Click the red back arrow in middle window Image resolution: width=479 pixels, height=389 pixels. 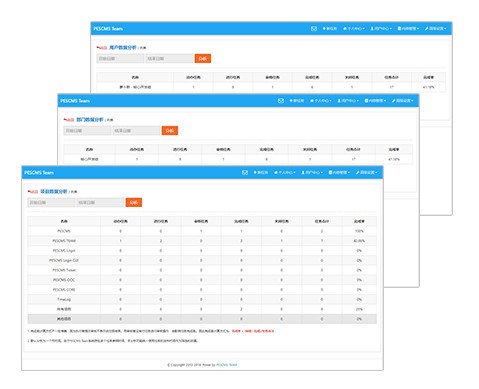click(x=69, y=120)
